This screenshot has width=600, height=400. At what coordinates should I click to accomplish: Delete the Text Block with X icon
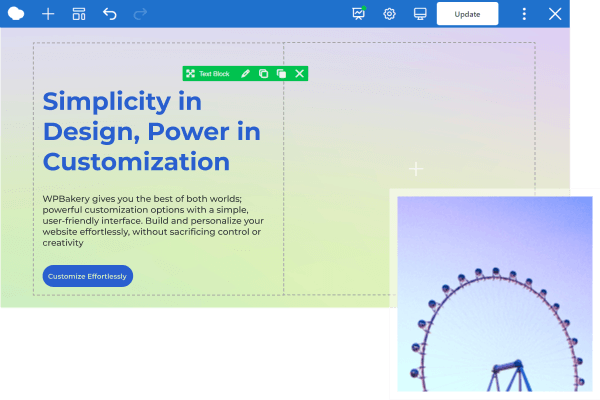300,73
